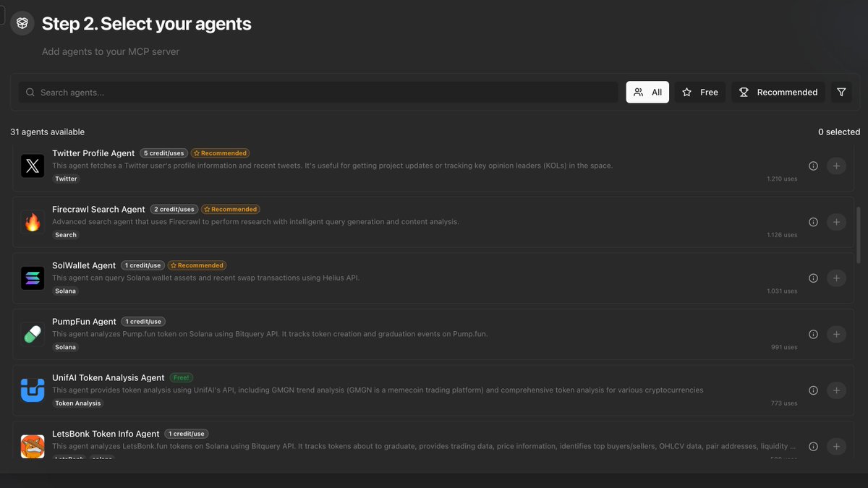Click the 1,210 uses count
This screenshot has height=488, width=868.
[x=782, y=179]
